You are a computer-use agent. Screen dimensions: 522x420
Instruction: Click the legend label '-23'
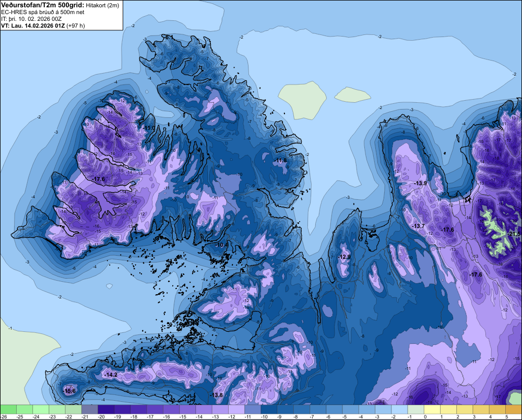tap(53, 417)
